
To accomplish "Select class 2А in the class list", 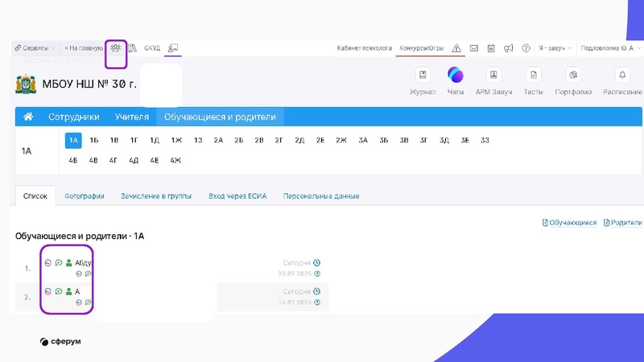I will pyautogui.click(x=218, y=141).
